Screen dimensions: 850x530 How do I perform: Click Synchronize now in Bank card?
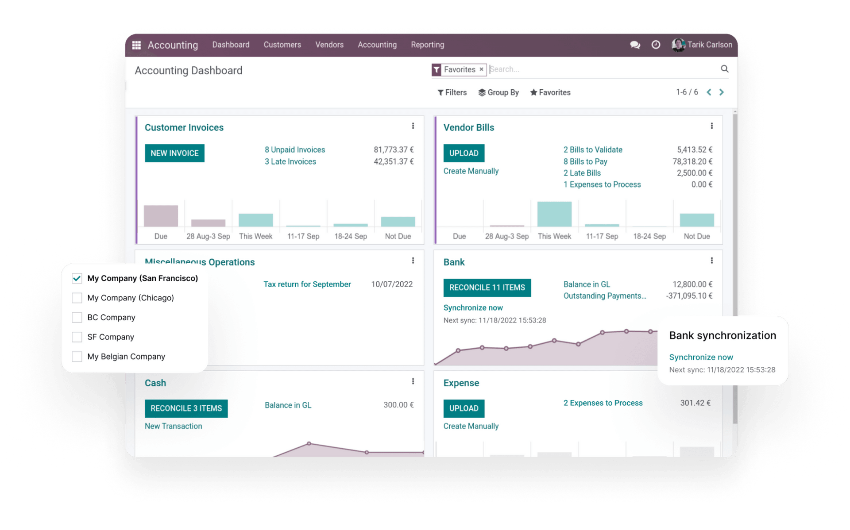click(473, 308)
